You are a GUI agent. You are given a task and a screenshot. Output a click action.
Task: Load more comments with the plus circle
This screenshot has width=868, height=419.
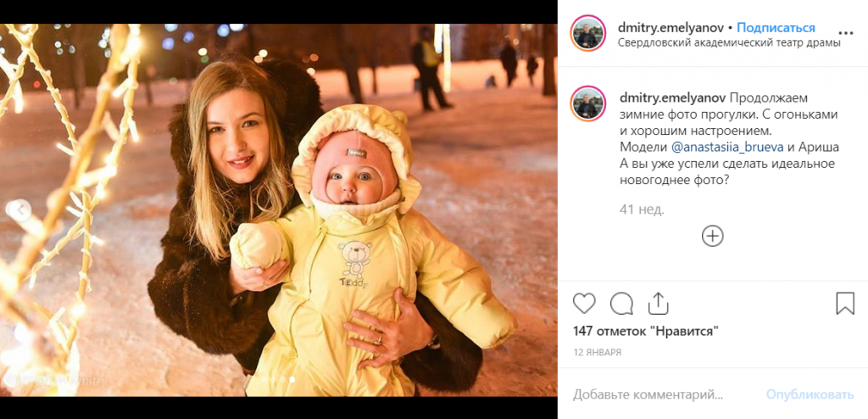coord(712,236)
